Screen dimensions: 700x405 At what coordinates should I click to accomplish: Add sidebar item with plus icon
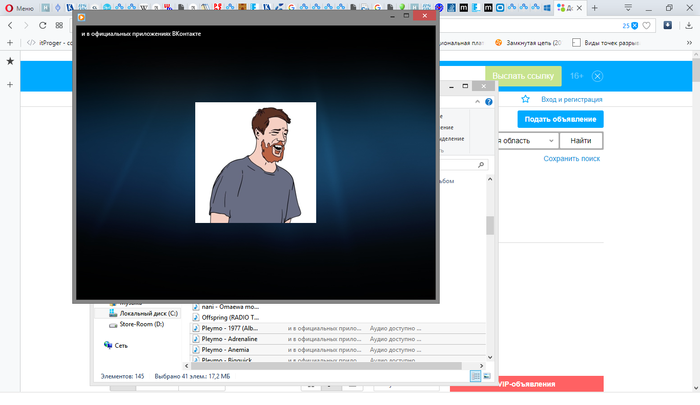pos(10,84)
